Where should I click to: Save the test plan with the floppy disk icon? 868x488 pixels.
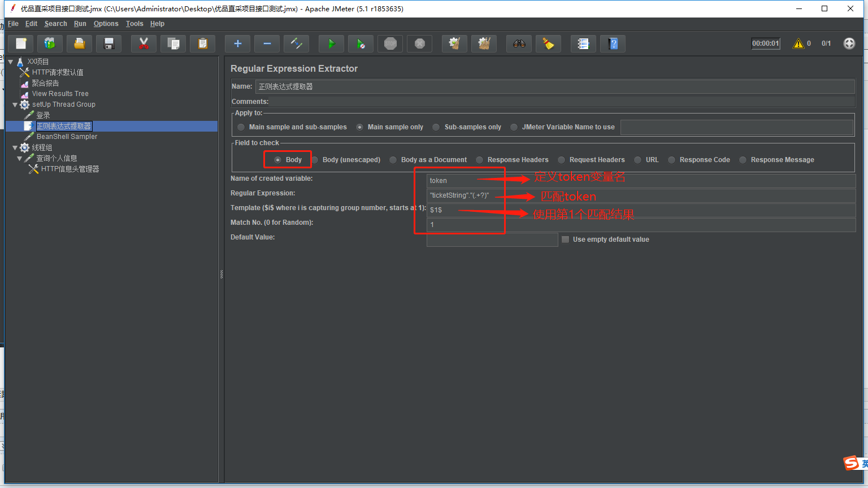pyautogui.click(x=109, y=43)
